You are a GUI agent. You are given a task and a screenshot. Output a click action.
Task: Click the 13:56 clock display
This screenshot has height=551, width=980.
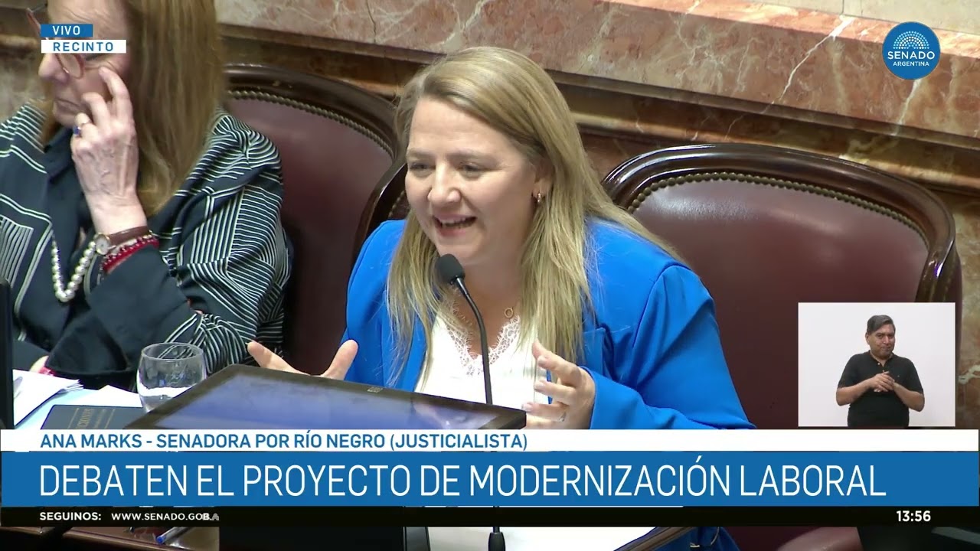pyautogui.click(x=913, y=517)
